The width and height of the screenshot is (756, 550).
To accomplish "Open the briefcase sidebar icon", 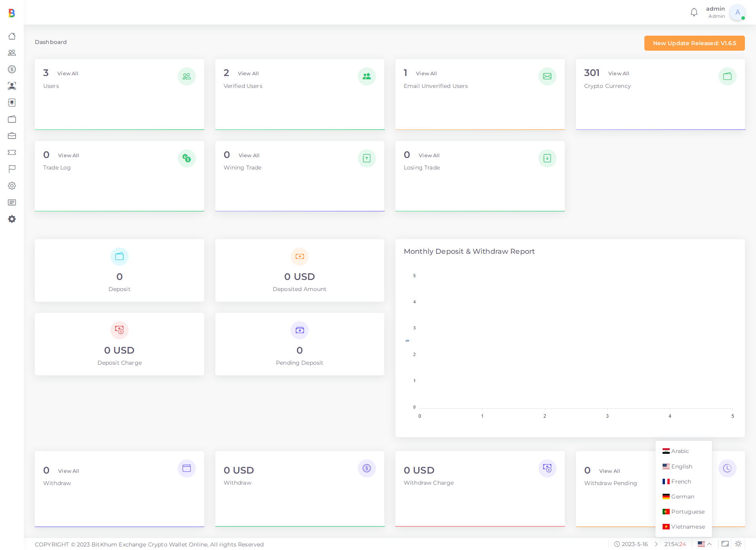I will tap(12, 136).
